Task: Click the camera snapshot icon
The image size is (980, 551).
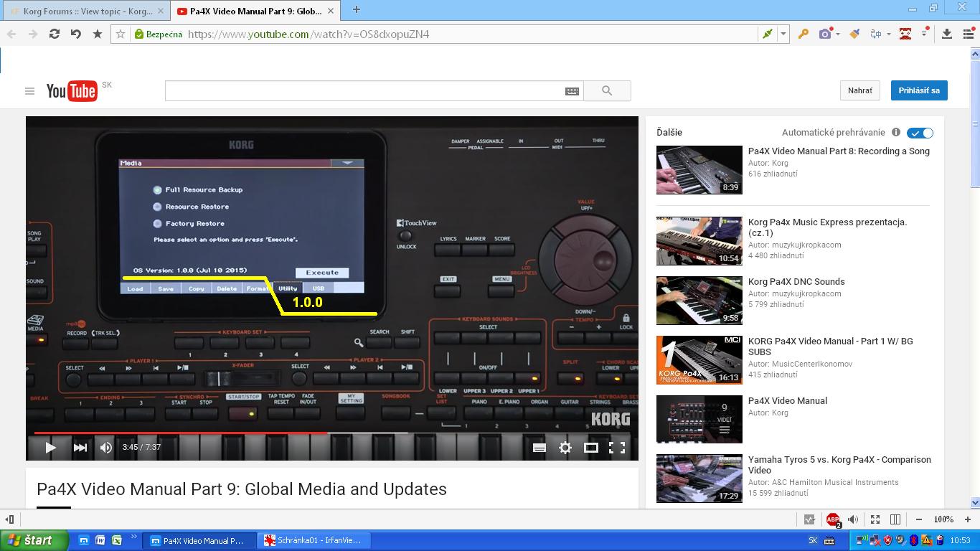Action: click(825, 34)
